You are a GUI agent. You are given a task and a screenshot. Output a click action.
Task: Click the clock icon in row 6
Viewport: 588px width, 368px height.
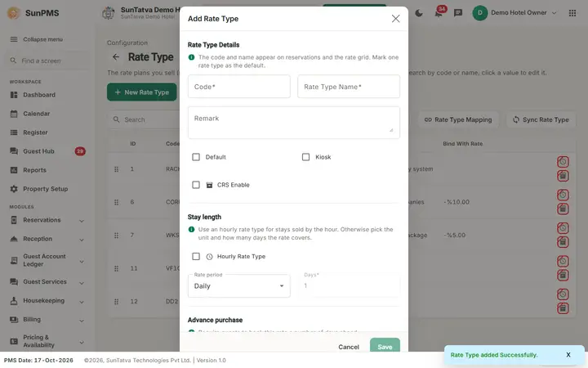(x=563, y=195)
